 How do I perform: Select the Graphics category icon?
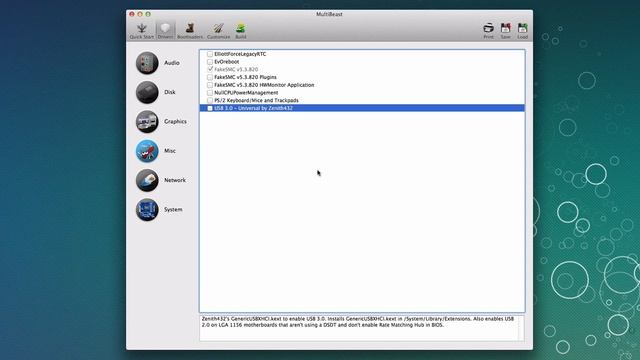coord(147,122)
